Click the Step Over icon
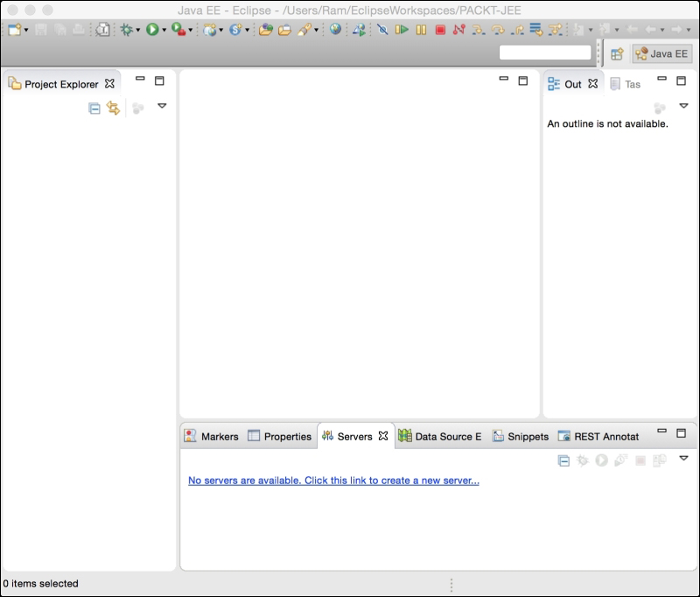 pos(498,30)
